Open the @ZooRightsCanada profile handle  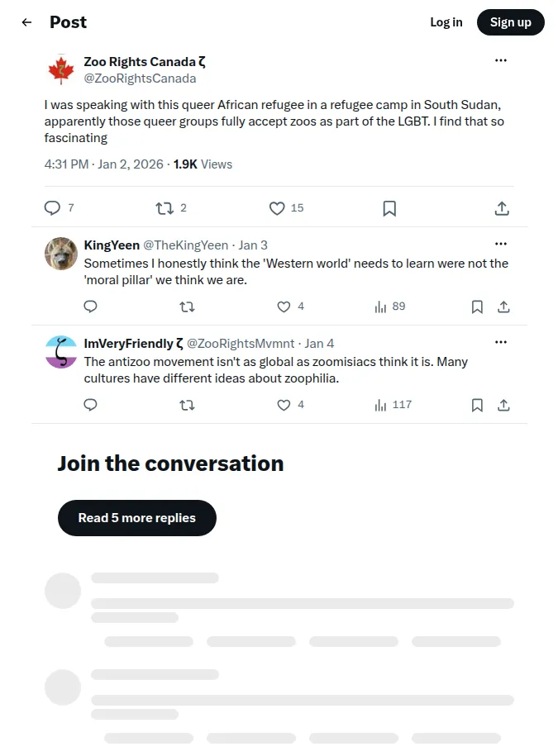pyautogui.click(x=140, y=78)
